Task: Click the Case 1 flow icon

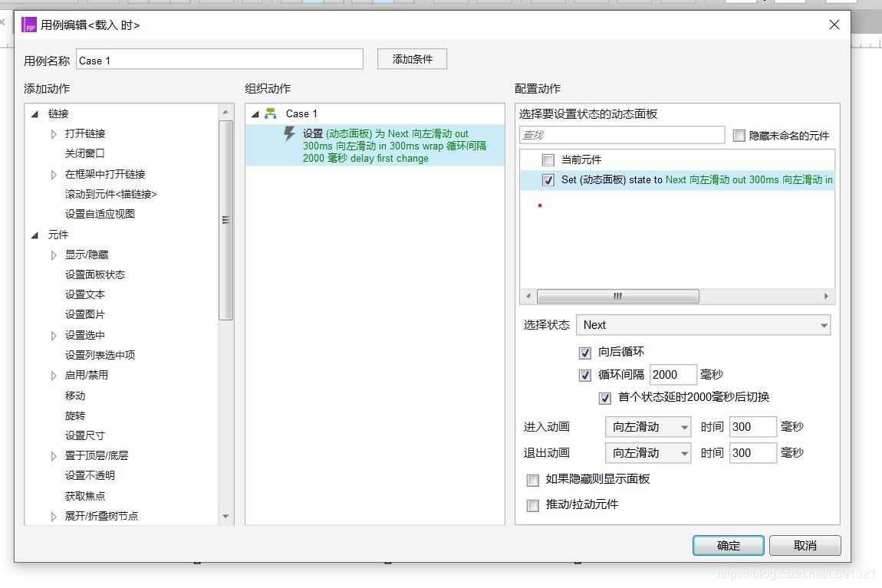Action: coord(271,113)
